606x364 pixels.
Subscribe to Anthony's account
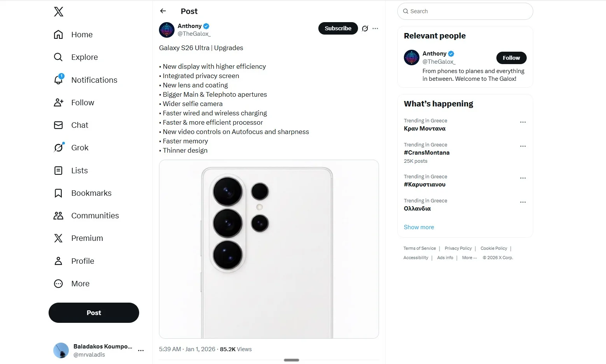click(338, 28)
